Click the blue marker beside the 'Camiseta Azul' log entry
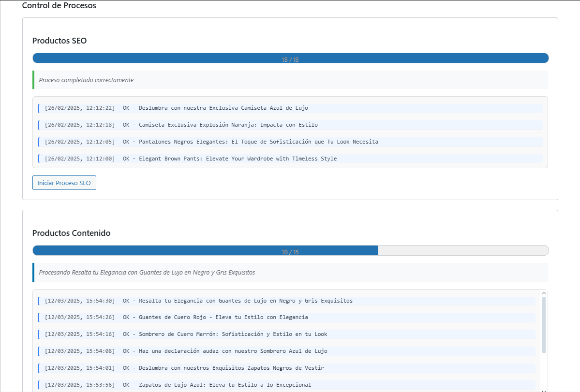Viewport: 580px width, 392px height. coord(39,108)
